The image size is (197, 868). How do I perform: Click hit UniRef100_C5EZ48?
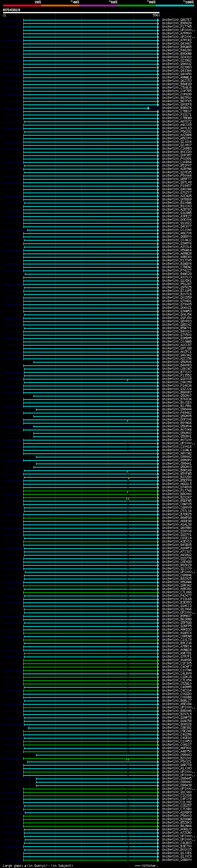(177, 731)
